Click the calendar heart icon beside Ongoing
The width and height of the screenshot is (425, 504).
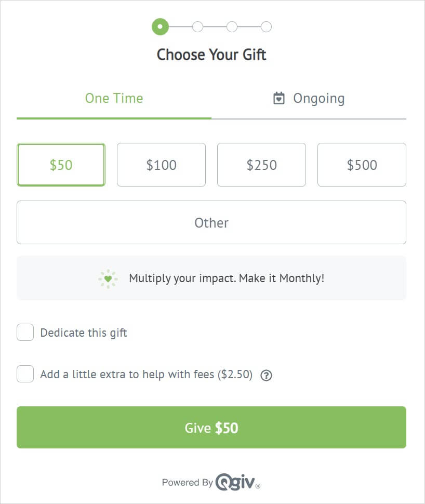[x=278, y=98]
